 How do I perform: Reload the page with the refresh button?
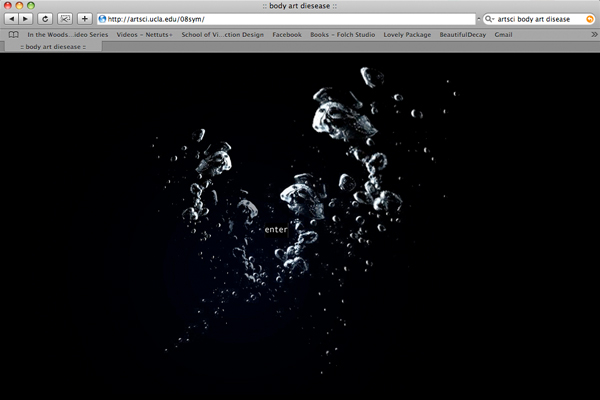(45, 19)
